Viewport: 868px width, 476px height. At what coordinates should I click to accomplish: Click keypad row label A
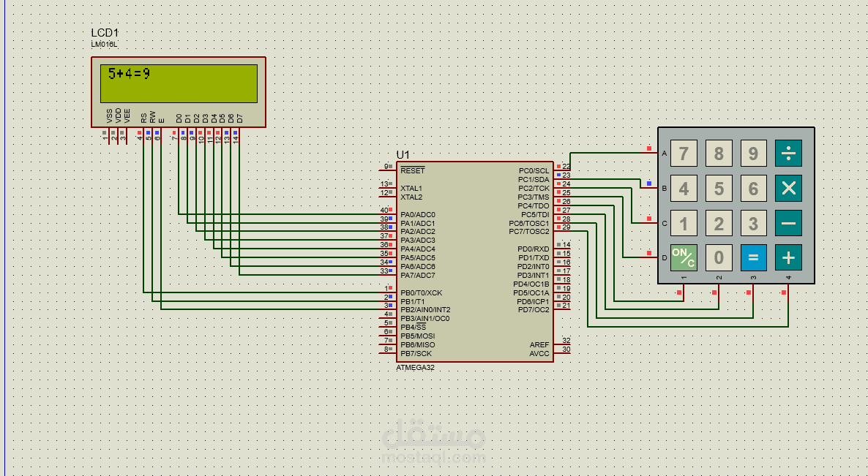tap(665, 153)
